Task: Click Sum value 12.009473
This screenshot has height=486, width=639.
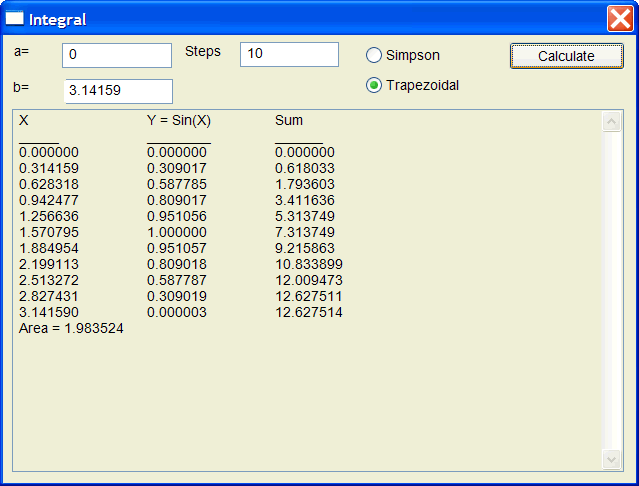Action: pyautogui.click(x=309, y=280)
